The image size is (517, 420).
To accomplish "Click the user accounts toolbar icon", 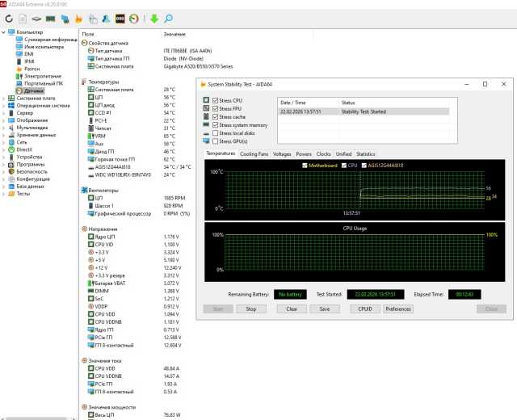I will pyautogui.click(x=105, y=19).
